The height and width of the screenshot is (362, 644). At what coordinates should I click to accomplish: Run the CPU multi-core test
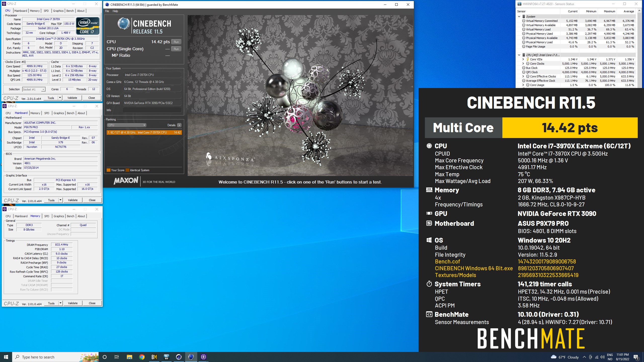[x=176, y=42]
